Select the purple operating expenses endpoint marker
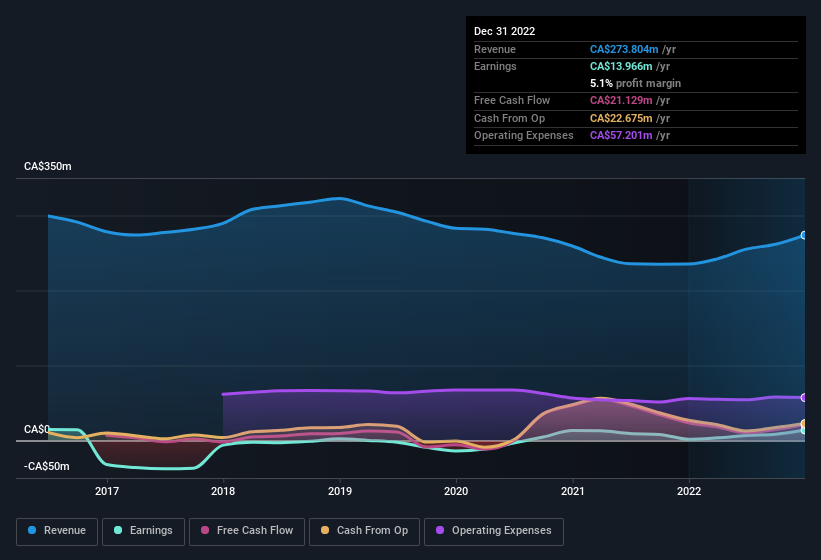The width and height of the screenshot is (821, 560). tap(804, 398)
